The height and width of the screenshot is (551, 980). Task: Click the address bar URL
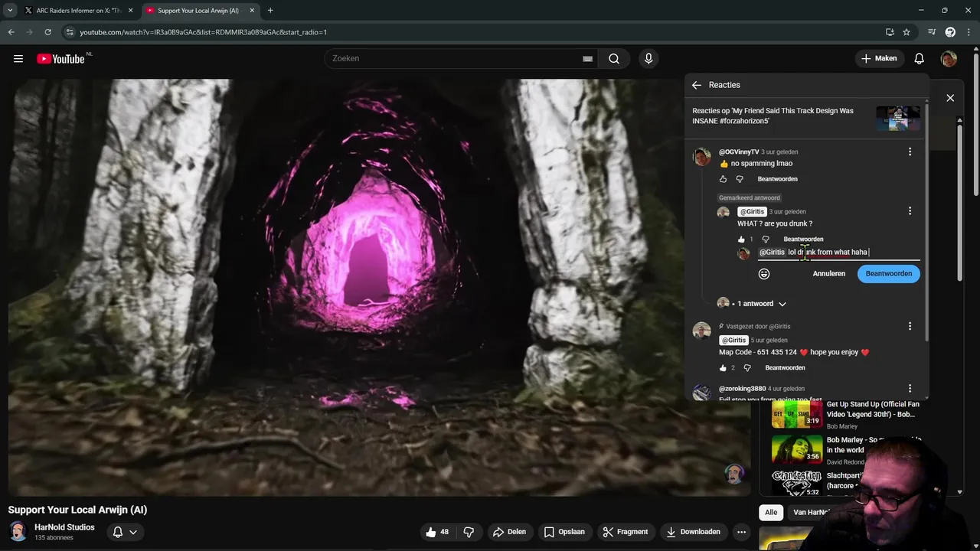(203, 32)
